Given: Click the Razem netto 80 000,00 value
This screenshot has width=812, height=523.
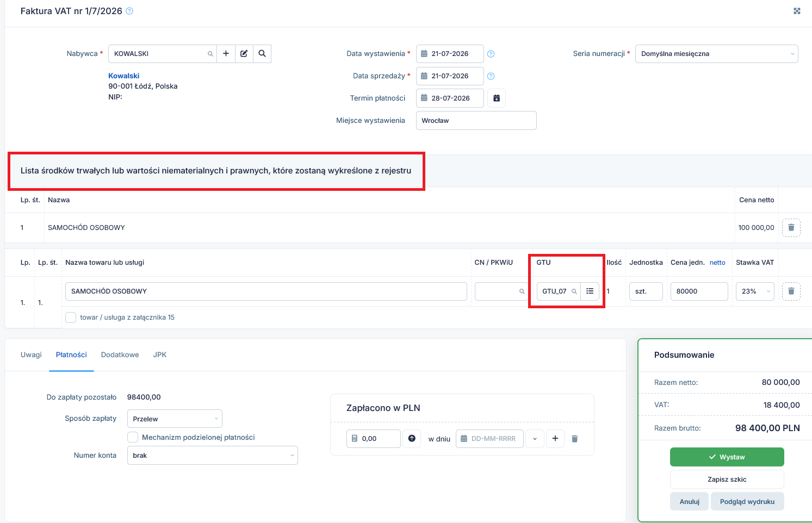Looking at the screenshot, I should click(781, 383).
